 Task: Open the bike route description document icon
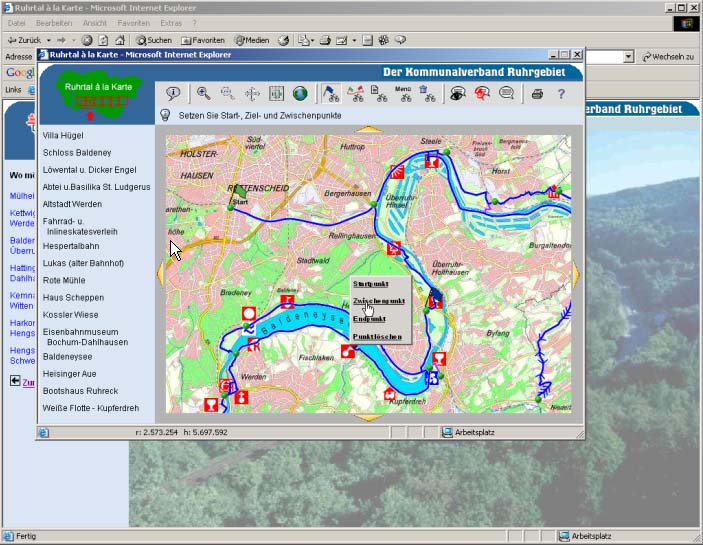tap(379, 94)
